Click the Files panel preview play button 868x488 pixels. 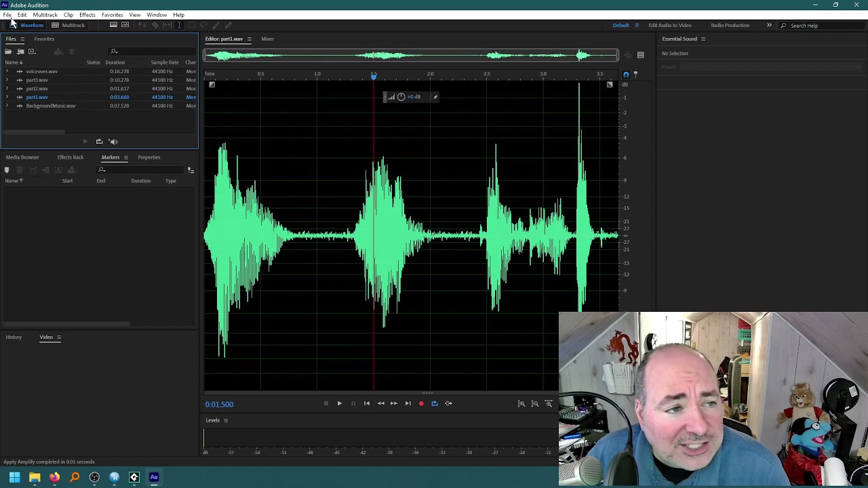pyautogui.click(x=85, y=142)
